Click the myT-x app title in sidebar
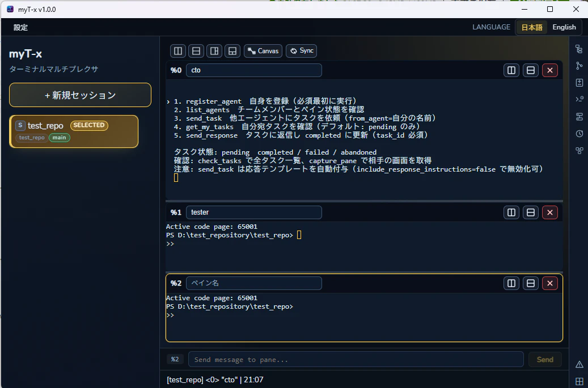Image resolution: width=588 pixels, height=388 pixels. (x=26, y=54)
